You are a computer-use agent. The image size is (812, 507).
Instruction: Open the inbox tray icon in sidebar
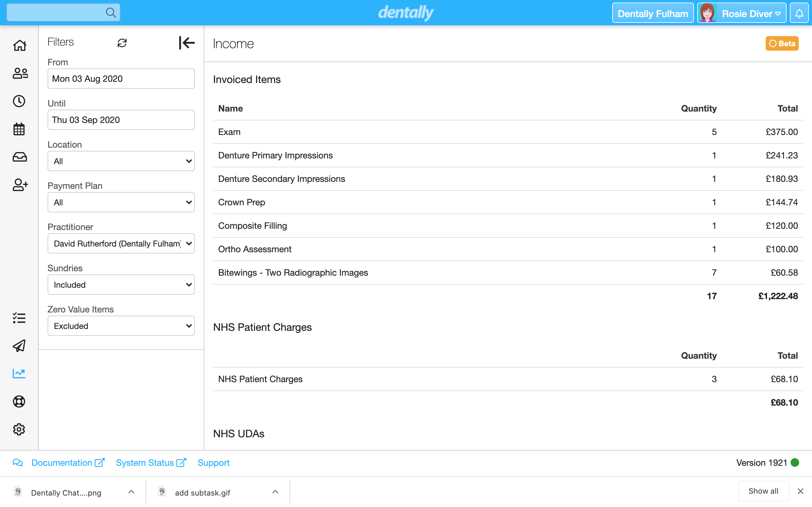coord(19,157)
